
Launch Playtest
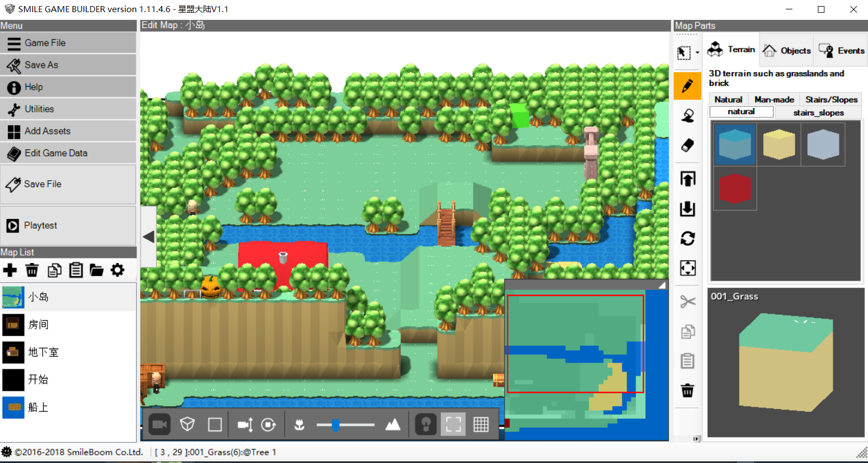pos(68,225)
